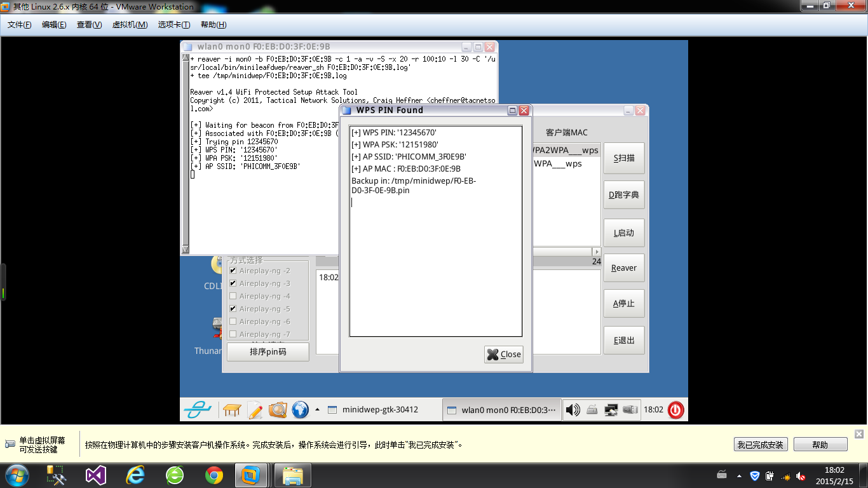The width and height of the screenshot is (868, 488).
Task: Select the WPA2WPA___wps row in AP list
Action: (566, 151)
